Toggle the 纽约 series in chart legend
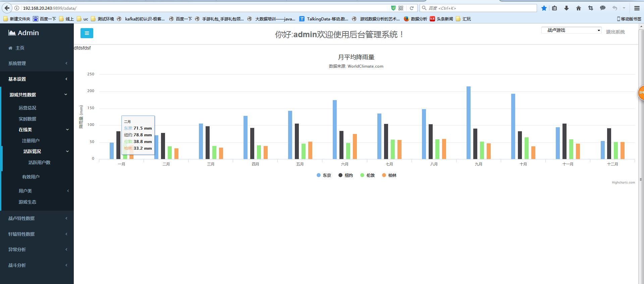The image size is (644, 284). click(346, 175)
